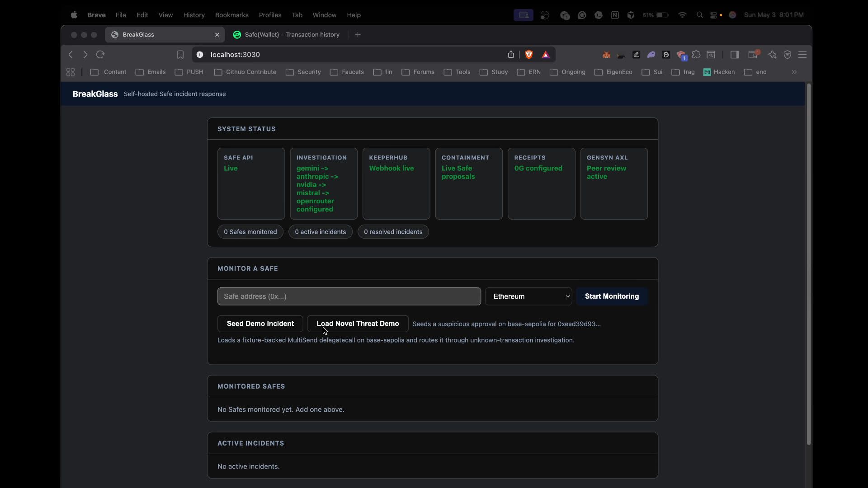Viewport: 868px width, 488px height.
Task: Open Brave VPN shield icon
Action: click(788, 55)
